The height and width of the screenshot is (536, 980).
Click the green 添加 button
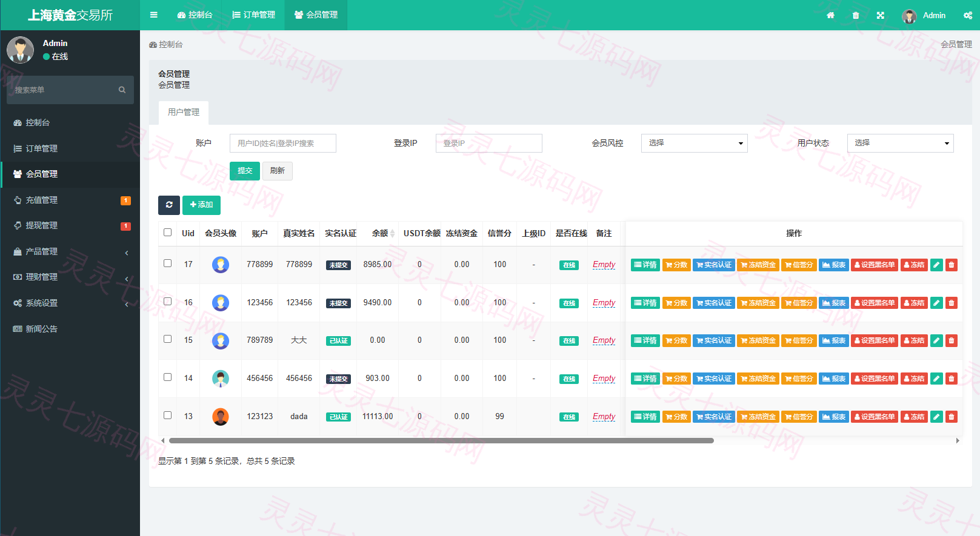click(201, 205)
